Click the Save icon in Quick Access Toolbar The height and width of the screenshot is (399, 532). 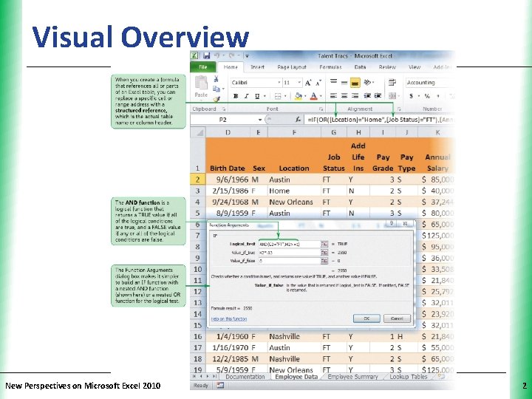(x=207, y=55)
